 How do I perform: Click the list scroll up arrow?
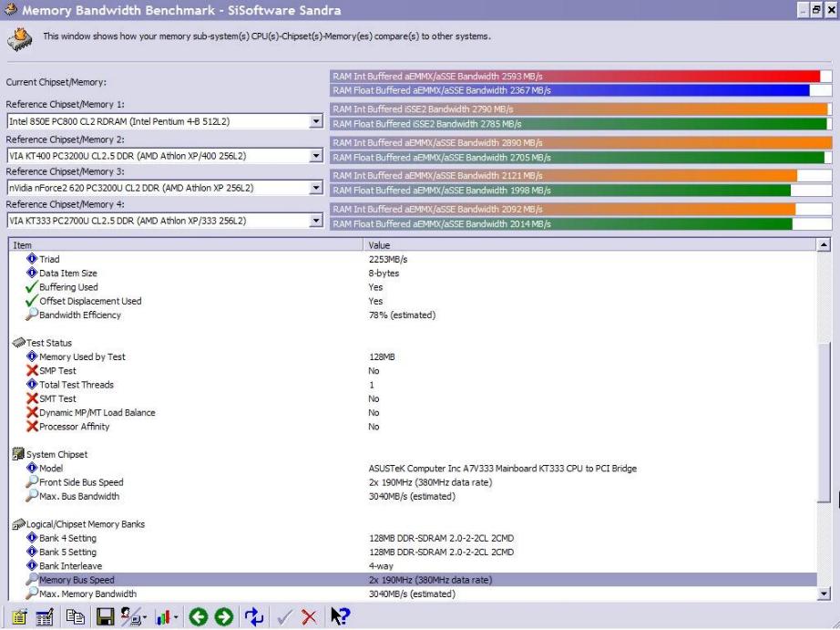click(824, 245)
